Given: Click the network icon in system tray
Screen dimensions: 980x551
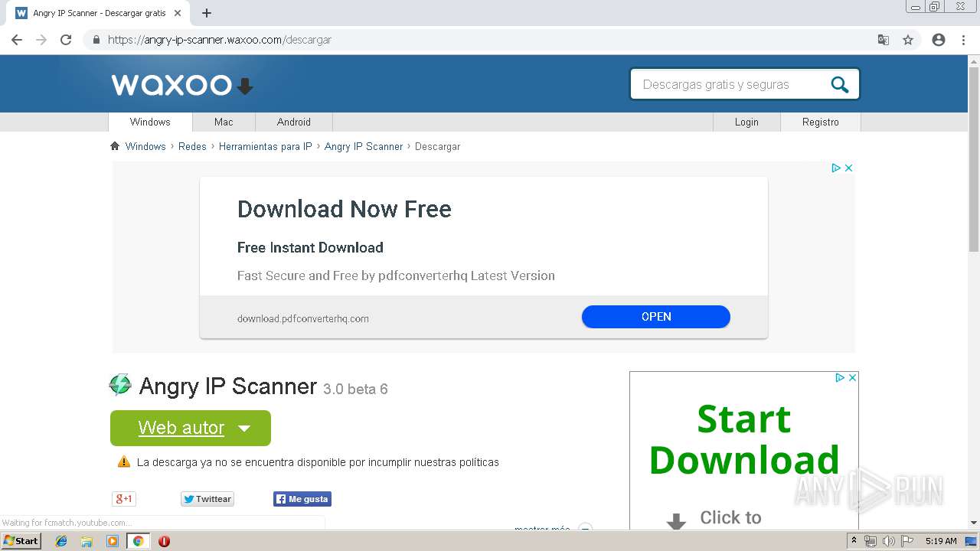Looking at the screenshot, I should click(871, 541).
